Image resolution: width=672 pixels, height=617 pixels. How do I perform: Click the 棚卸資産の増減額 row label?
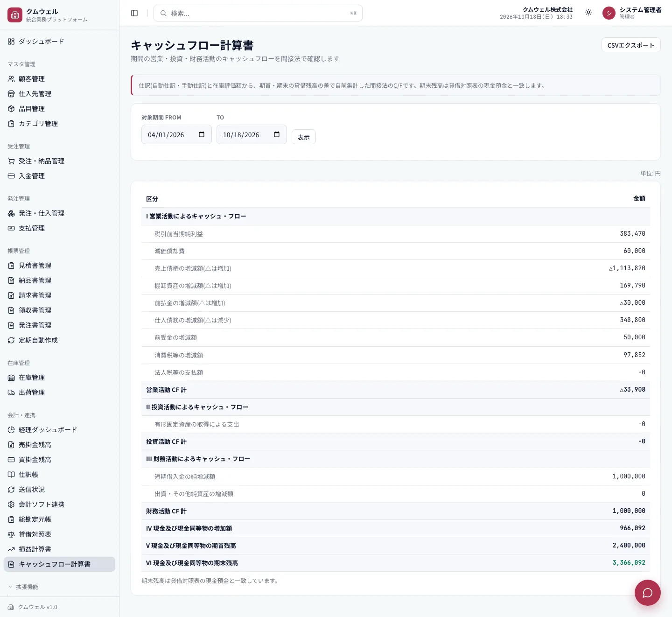click(193, 286)
